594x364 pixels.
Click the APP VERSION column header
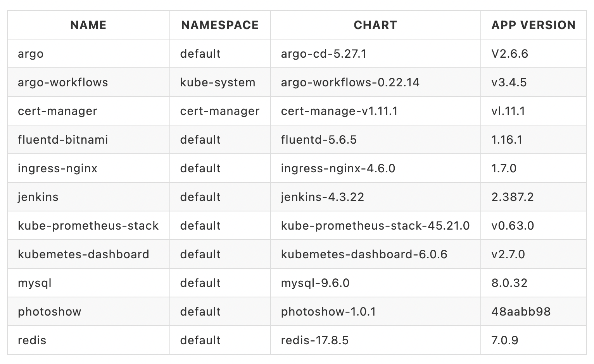(x=533, y=25)
